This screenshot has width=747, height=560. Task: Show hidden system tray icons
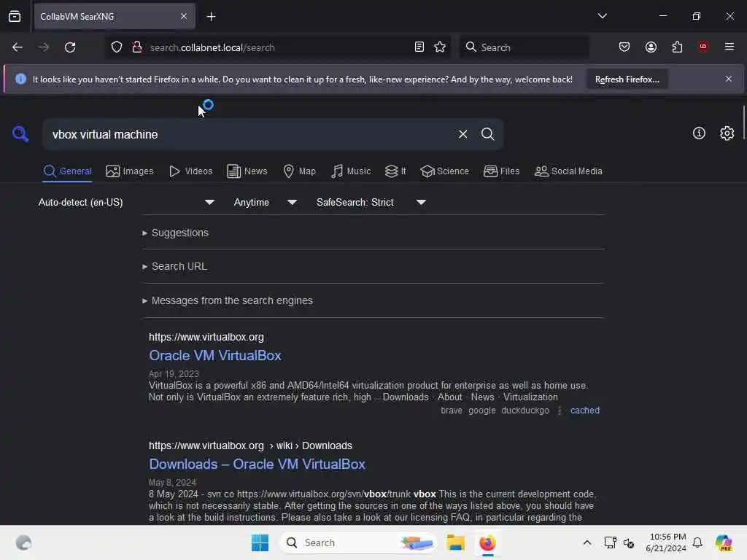(587, 542)
